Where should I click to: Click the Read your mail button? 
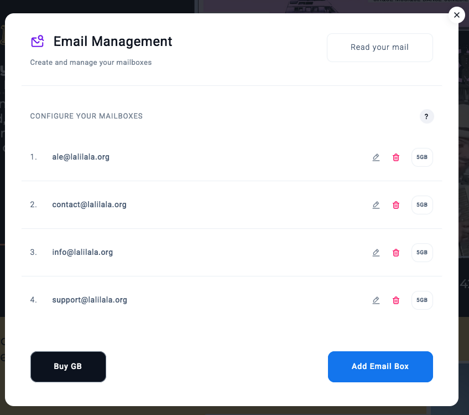[380, 47]
